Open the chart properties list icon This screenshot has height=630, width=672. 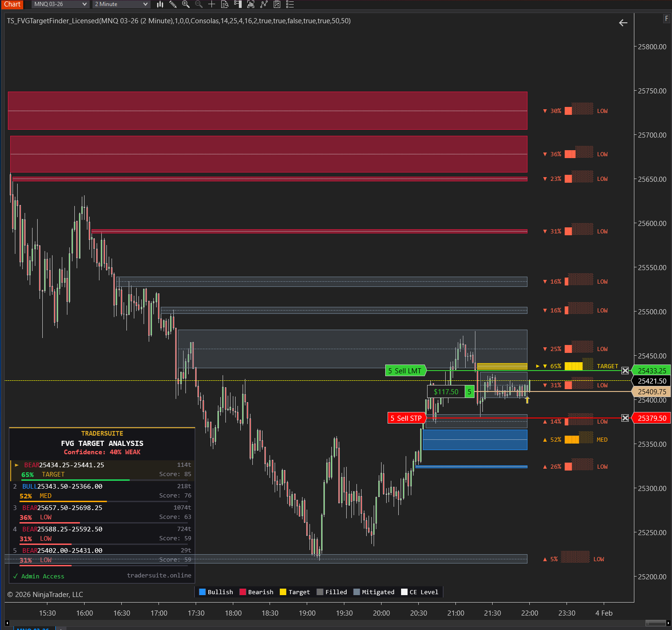[290, 4]
